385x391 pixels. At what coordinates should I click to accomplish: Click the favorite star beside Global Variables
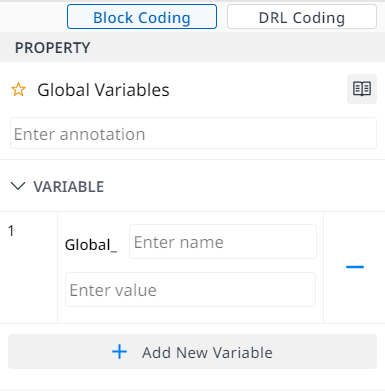coord(18,90)
